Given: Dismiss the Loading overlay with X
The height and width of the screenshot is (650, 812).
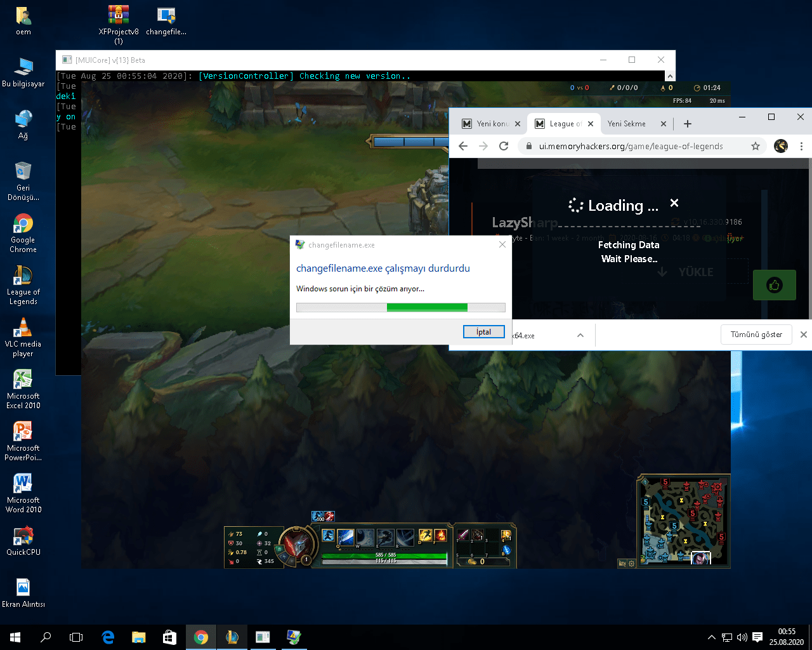Looking at the screenshot, I should point(674,203).
